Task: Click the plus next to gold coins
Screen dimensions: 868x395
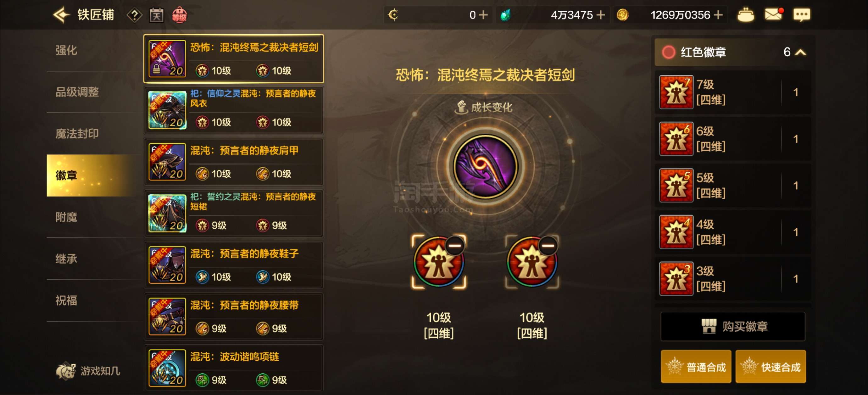Action: pos(718,15)
